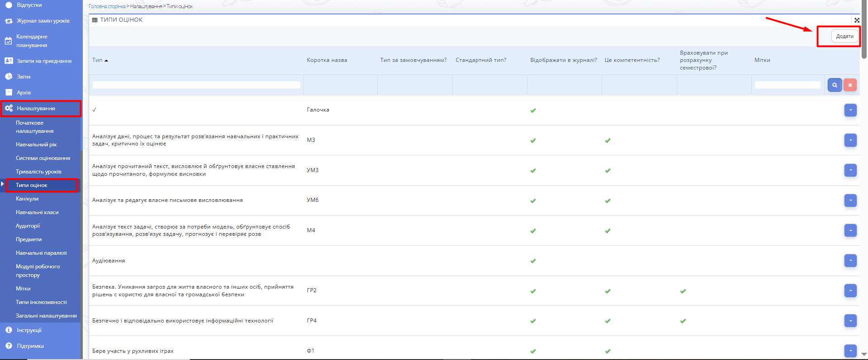Click the Архів box icon in sidebar
The height and width of the screenshot is (360, 868).
click(9, 93)
